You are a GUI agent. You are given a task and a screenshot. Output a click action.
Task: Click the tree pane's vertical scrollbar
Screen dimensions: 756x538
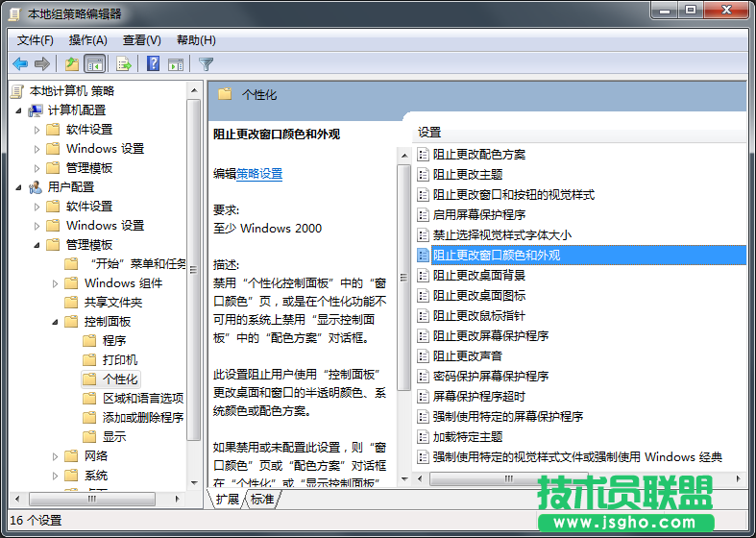coord(194,288)
